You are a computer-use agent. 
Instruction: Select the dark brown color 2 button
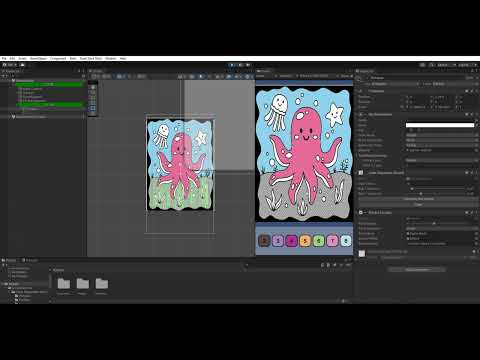click(x=264, y=240)
